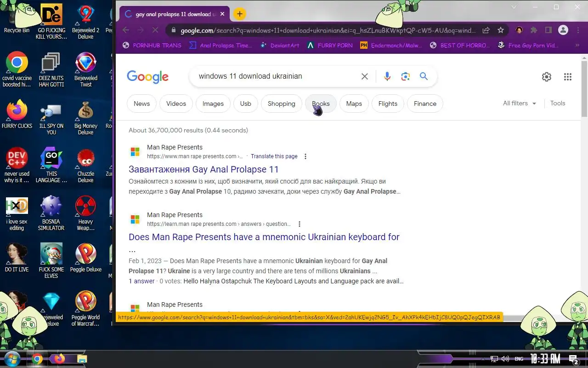This screenshot has height=368, width=588.
Task: Select the DO IT LIVE desktop icon
Action: pyautogui.click(x=17, y=258)
